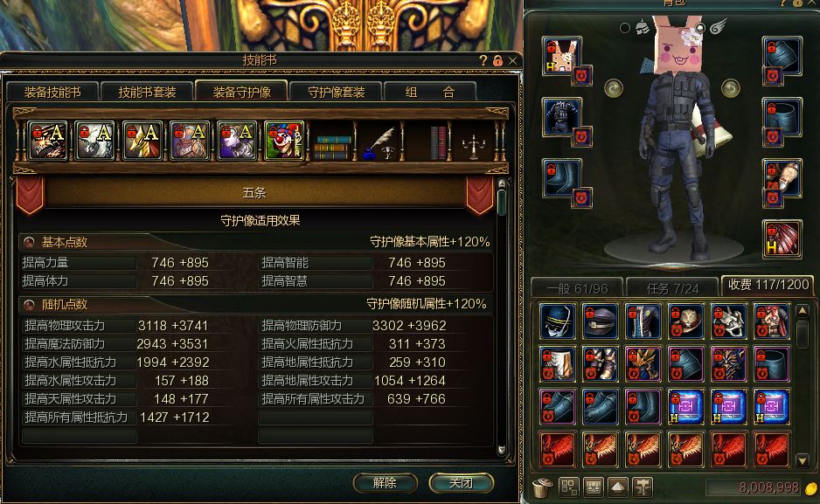The width and height of the screenshot is (820, 504).
Task: Toggle the wing icon above character
Action: point(719,25)
